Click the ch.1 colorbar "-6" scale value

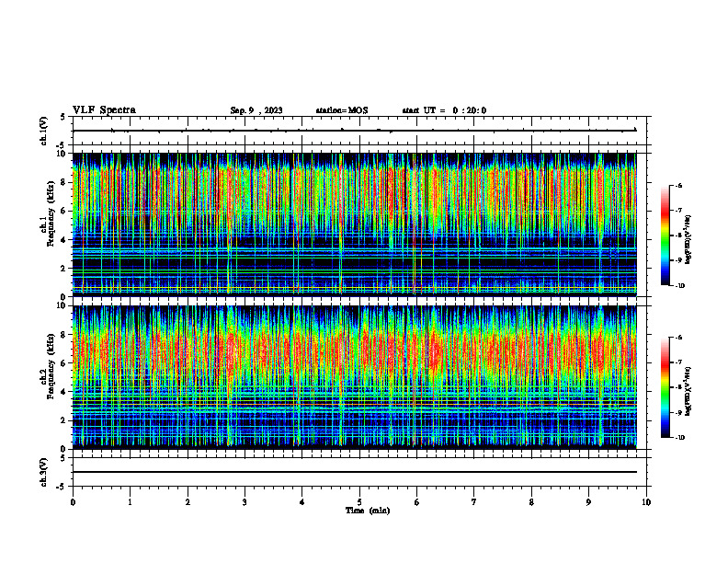pos(678,185)
